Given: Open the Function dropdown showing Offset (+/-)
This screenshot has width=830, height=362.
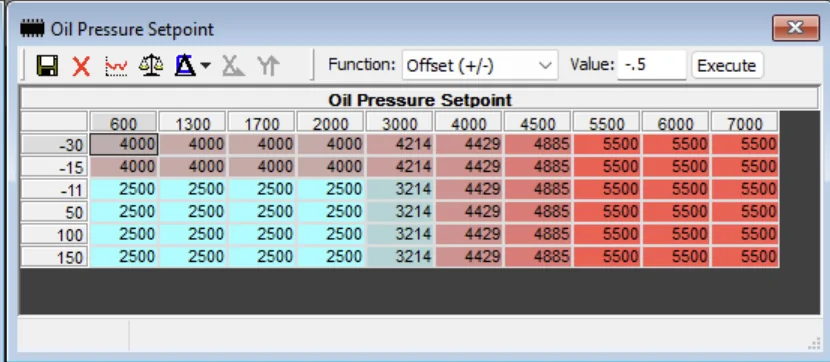Looking at the screenshot, I should (480, 65).
